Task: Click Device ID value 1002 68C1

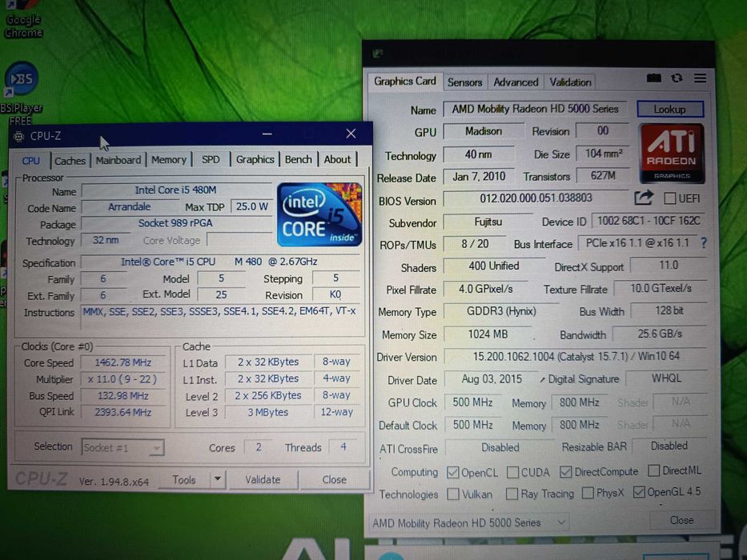Action: point(649,221)
